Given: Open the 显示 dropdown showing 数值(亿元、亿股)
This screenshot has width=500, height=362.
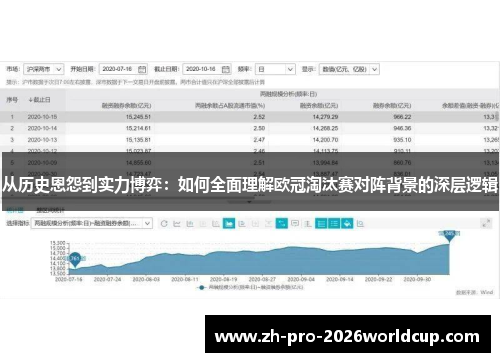Looking at the screenshot, I should pyautogui.click(x=349, y=69).
